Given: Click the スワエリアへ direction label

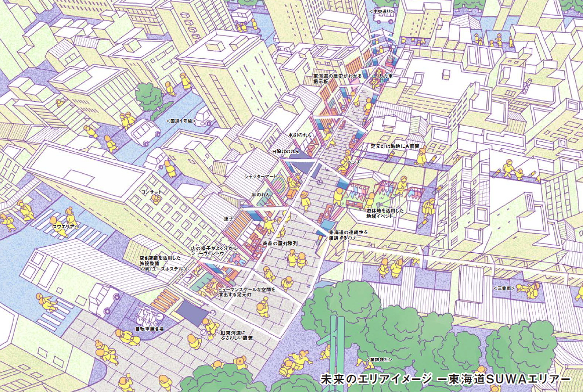Looking at the screenshot, I should tap(66, 227).
